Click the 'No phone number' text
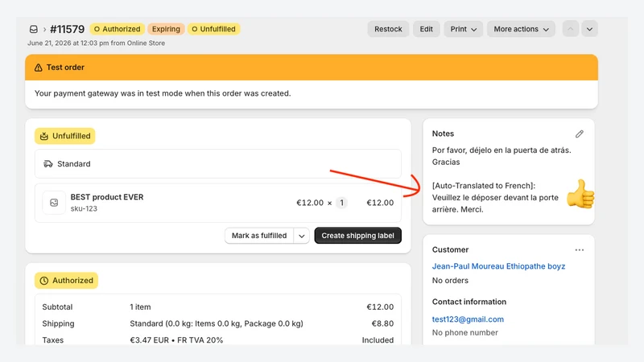 (x=465, y=332)
